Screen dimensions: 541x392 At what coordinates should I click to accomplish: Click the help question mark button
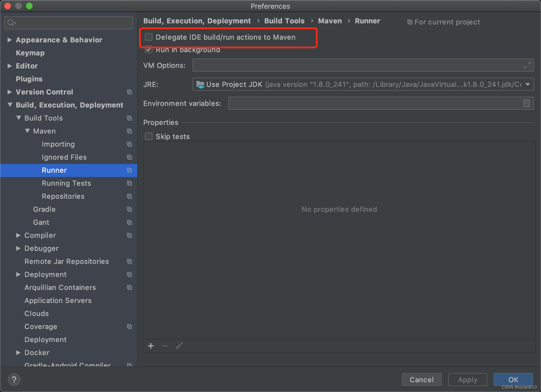14,380
